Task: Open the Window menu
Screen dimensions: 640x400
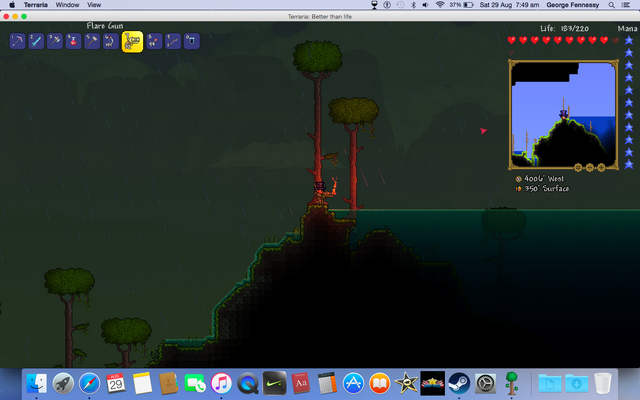Action: tap(67, 5)
